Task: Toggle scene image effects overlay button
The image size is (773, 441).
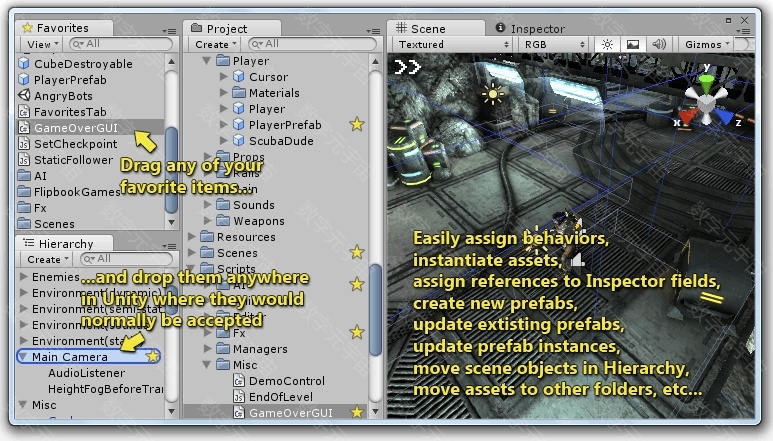Action: coord(632,44)
